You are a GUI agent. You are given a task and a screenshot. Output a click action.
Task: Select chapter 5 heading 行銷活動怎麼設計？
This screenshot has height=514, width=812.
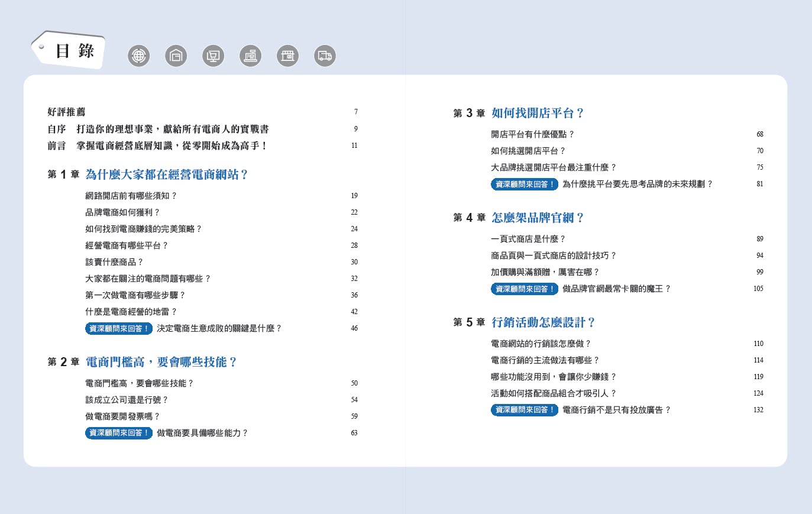point(544,322)
